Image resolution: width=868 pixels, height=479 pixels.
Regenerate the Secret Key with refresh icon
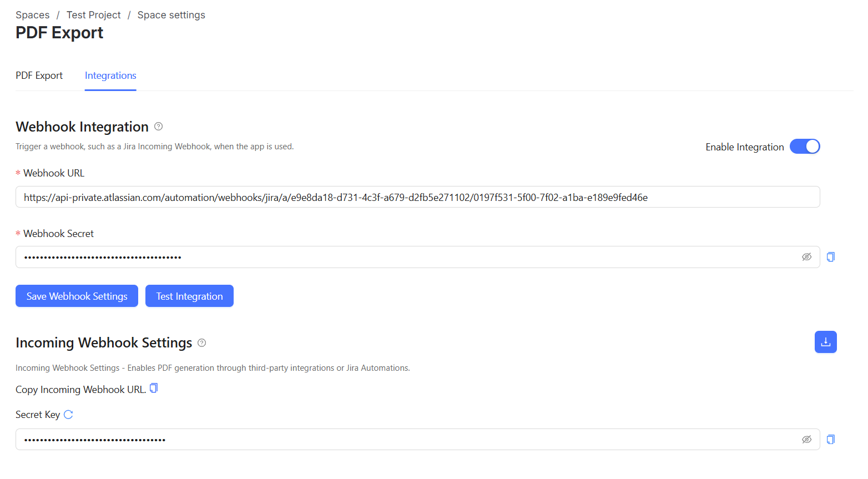(68, 415)
